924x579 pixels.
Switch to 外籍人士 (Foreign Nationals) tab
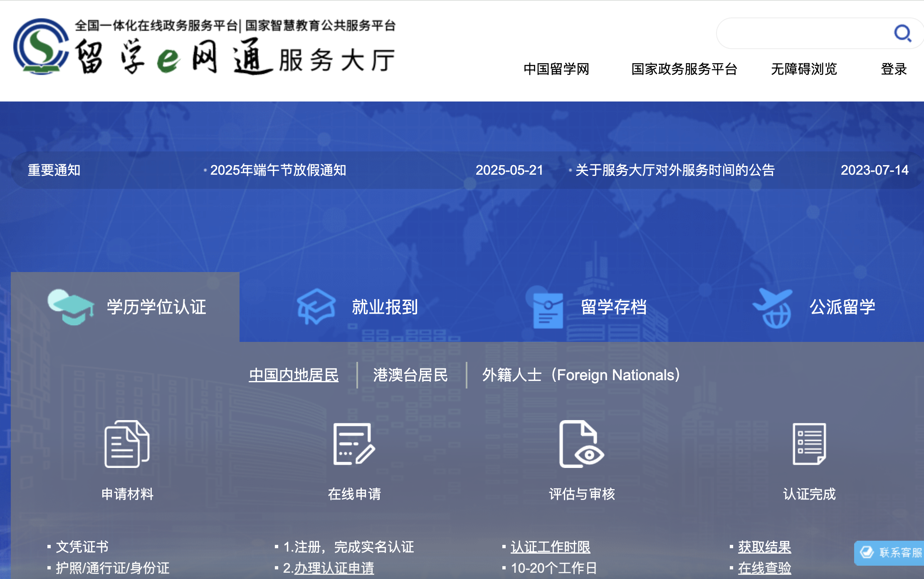(x=581, y=375)
